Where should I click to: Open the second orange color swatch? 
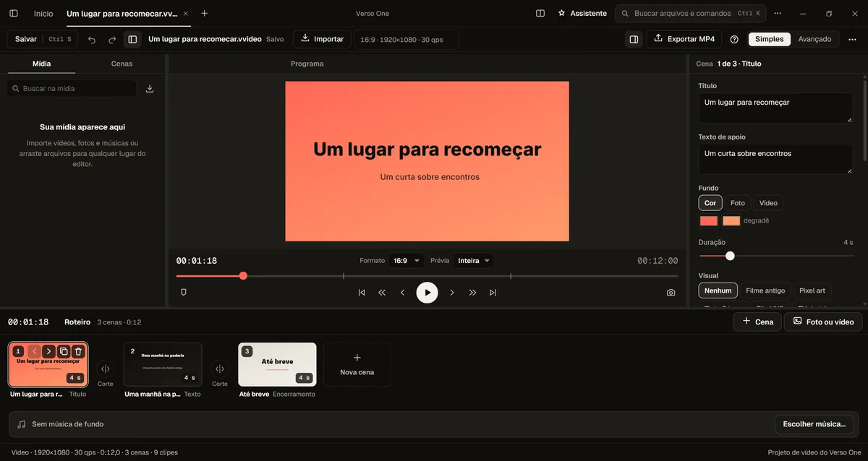pyautogui.click(x=731, y=221)
